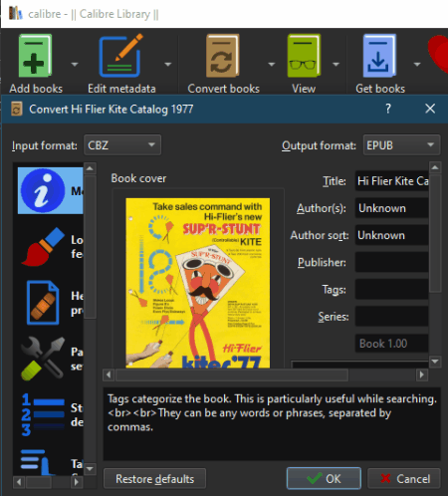Click the Book cover label
Viewport: 448px width, 496px height.
(138, 178)
